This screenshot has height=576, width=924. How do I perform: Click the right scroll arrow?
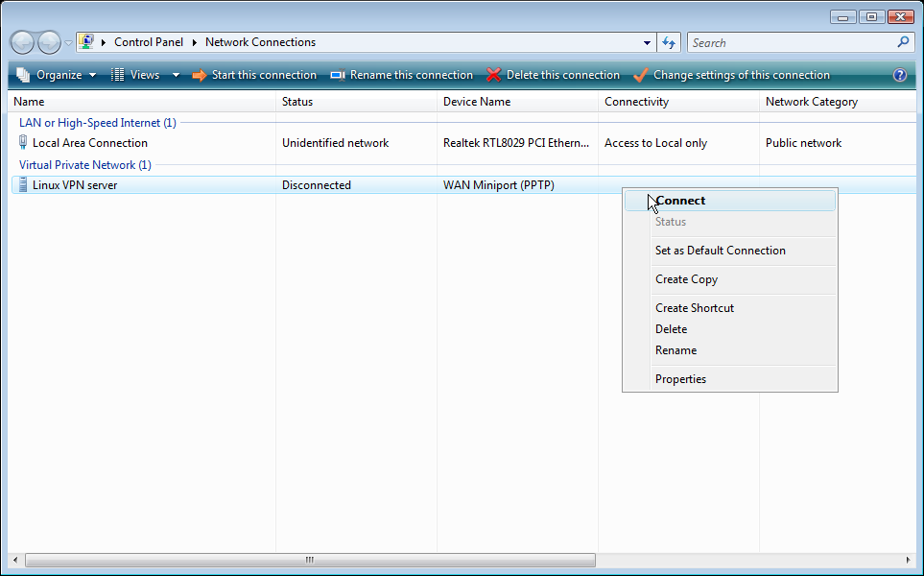click(908, 560)
